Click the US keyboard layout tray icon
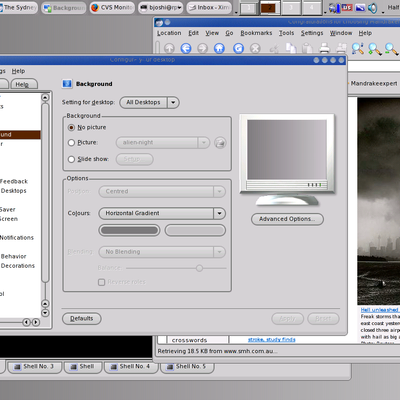This screenshot has height=400, width=400. pyautogui.click(x=347, y=7)
